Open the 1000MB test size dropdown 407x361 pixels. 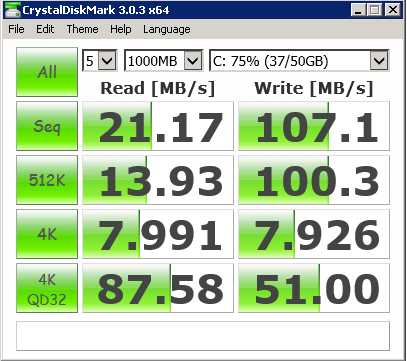coord(163,61)
